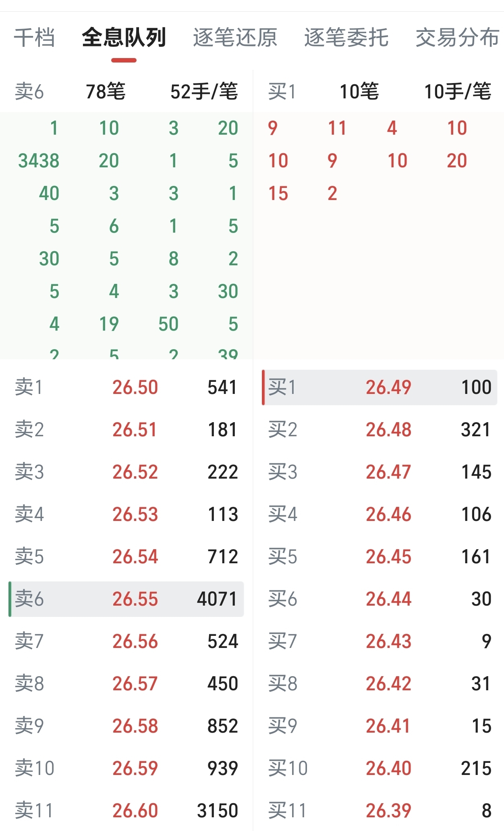The image size is (504, 831).
Task: Select the 卖1 row at 26.50
Action: [126, 387]
